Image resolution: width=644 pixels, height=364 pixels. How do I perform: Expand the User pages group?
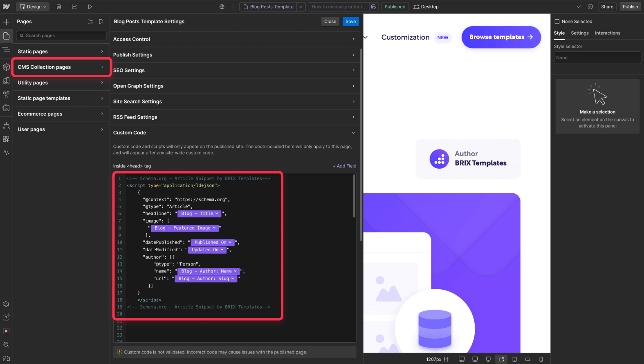click(x=61, y=129)
